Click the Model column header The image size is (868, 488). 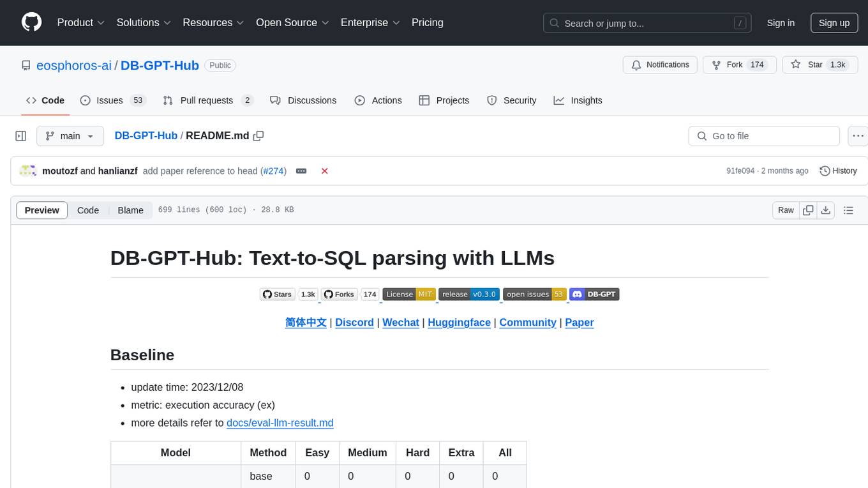point(176,453)
